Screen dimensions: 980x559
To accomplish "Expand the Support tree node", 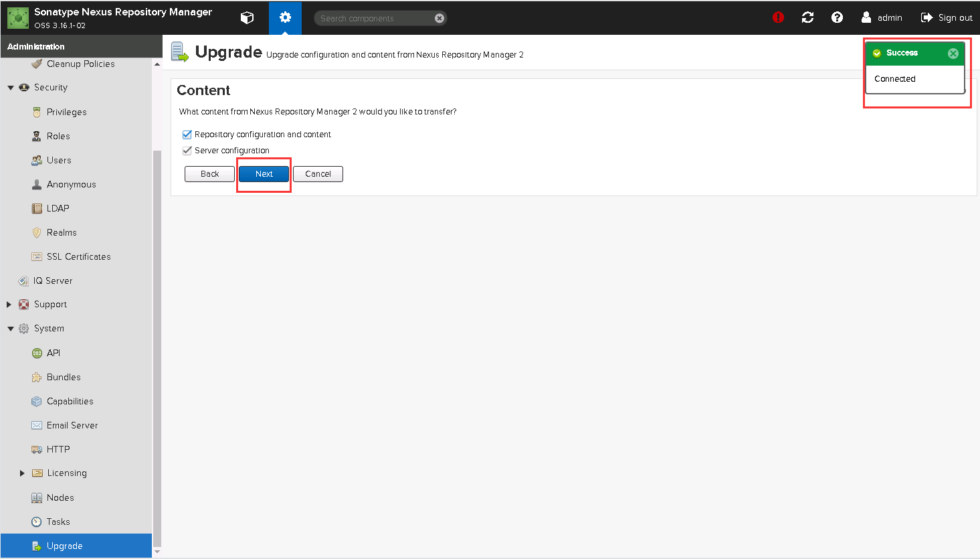I will 9,305.
